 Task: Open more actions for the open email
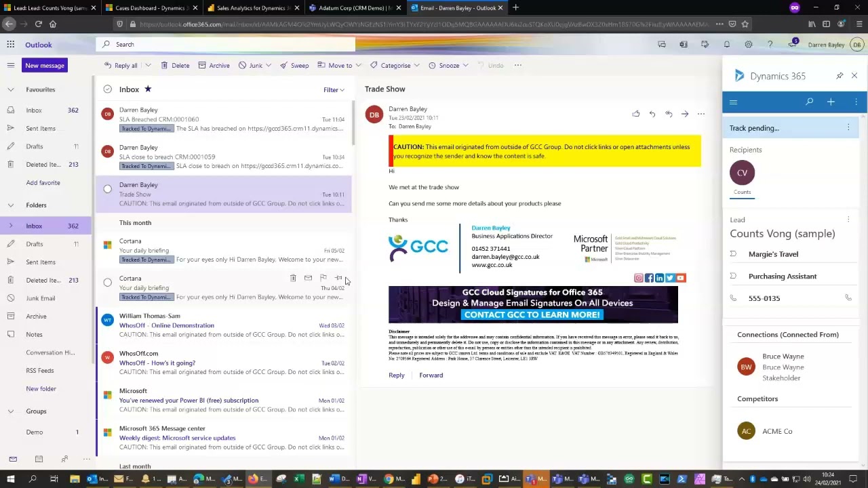(701, 114)
